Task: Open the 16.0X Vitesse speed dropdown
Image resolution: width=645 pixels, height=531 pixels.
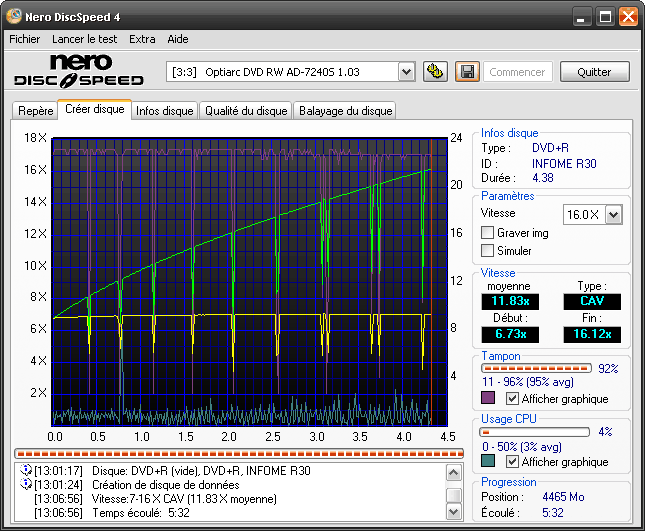Action: (613, 214)
